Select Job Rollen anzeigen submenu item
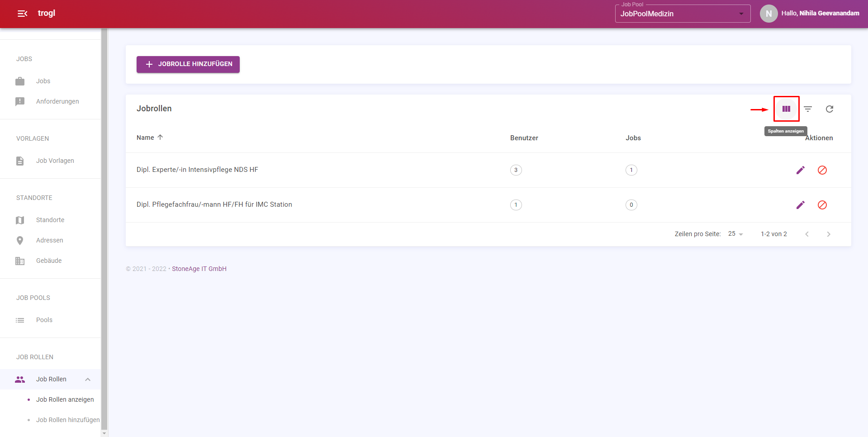 (65, 399)
